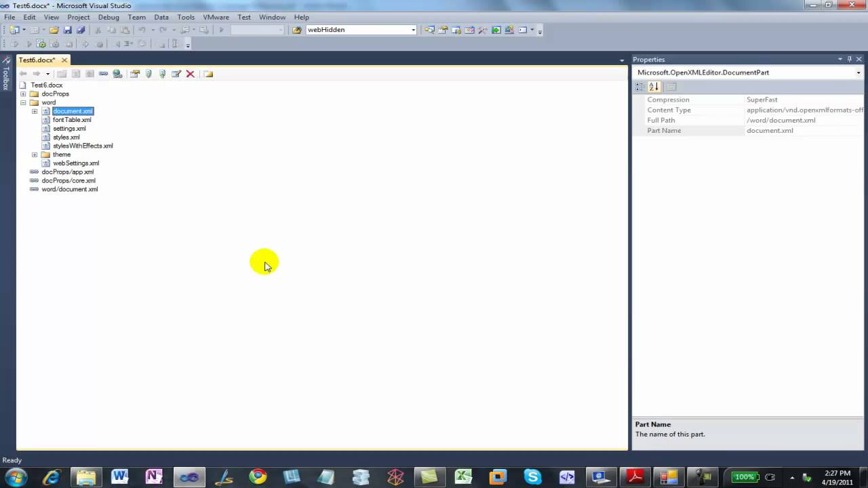This screenshot has width=868, height=488.
Task: Select settings.xml in the tree
Action: coord(69,129)
